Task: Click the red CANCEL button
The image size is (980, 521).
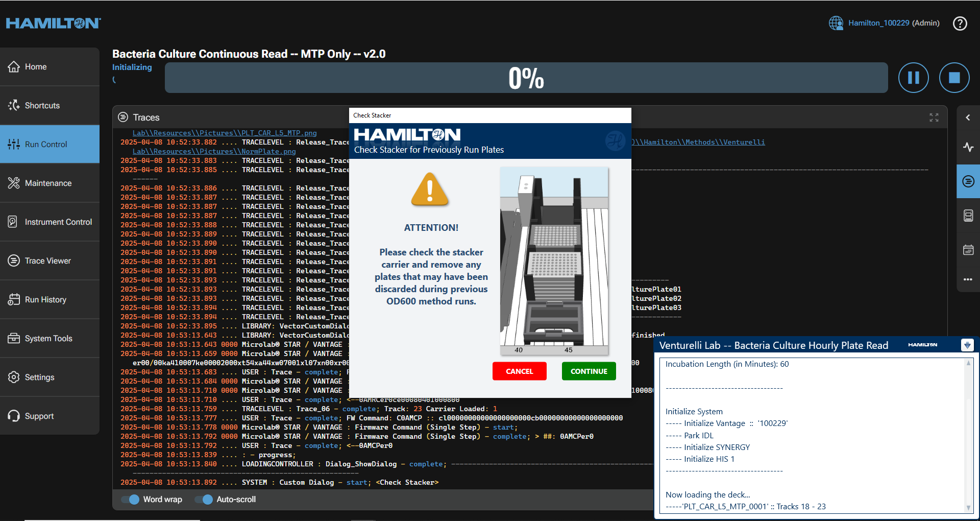Action: (x=519, y=371)
